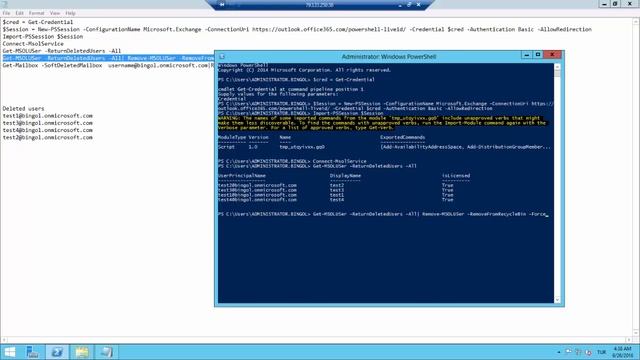Click test4@bingol.onmicrosoft.com in Notepad
The width and height of the screenshot is (640, 360).
click(47, 130)
